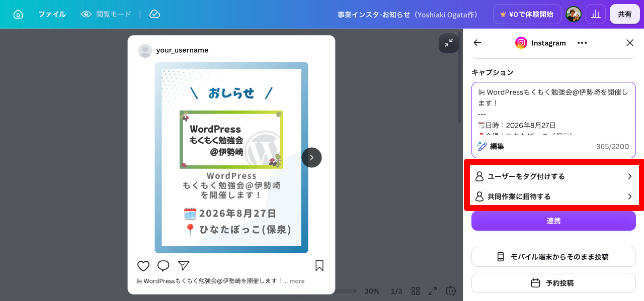Image resolution: width=644 pixels, height=301 pixels.
Task: Click the おしらせ post image thumbnail
Action: click(231, 157)
